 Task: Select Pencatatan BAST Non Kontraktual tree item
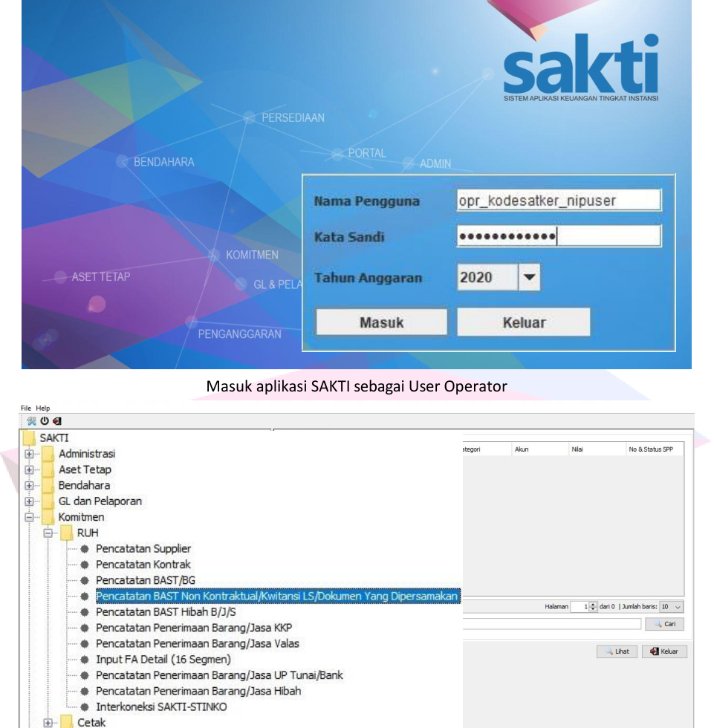click(276, 596)
